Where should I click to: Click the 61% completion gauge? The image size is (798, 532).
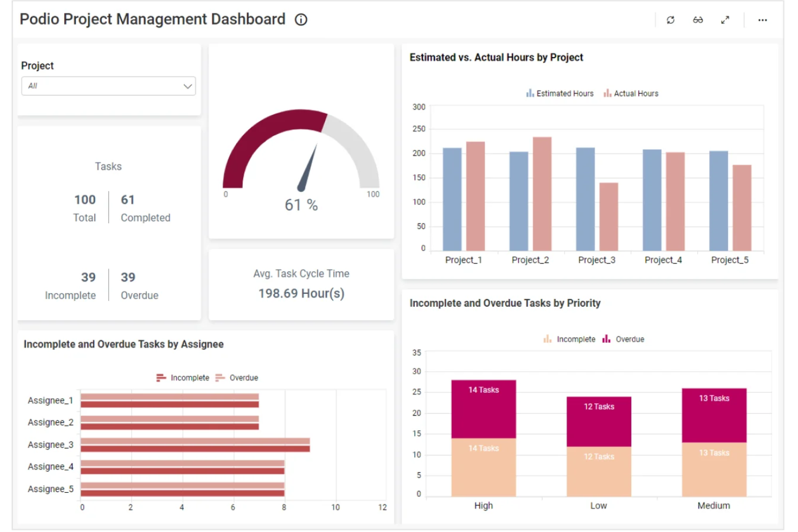pos(300,162)
